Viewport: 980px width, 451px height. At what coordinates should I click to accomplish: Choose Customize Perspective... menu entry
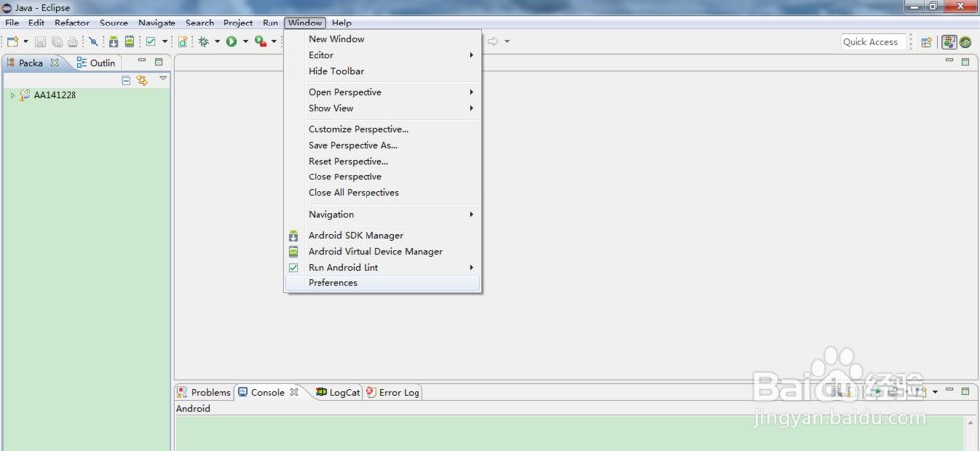click(x=382, y=129)
